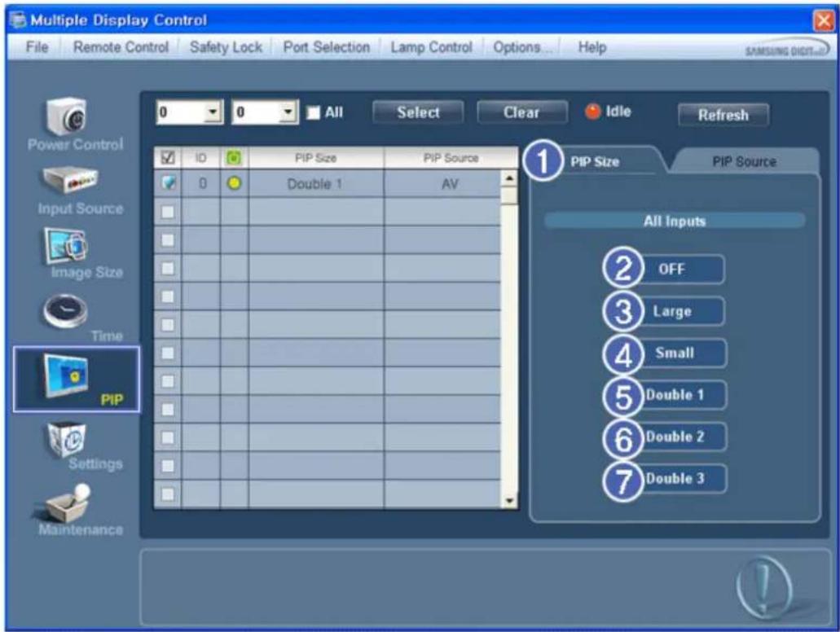Open the Remote Control menu
This screenshot has width=840, height=632.
click(121, 47)
